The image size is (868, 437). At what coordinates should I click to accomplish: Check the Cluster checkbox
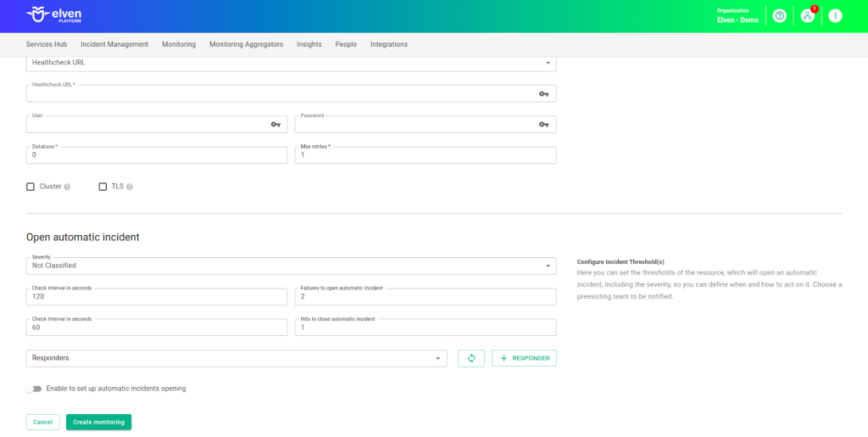[31, 187]
